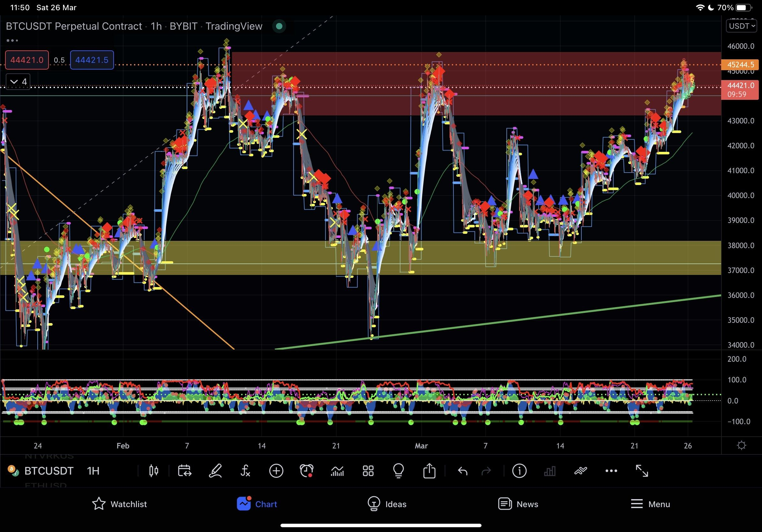The width and height of the screenshot is (762, 532).
Task: Tap the share export icon
Action: click(429, 471)
